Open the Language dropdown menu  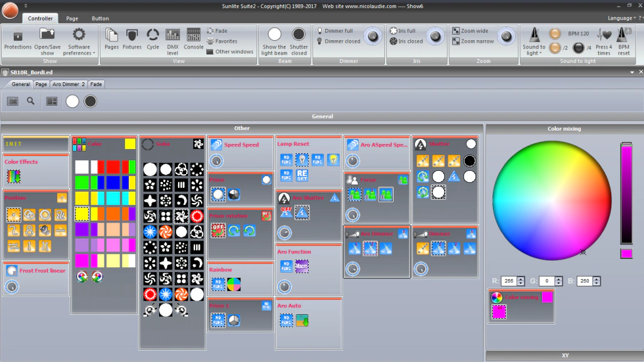(621, 18)
